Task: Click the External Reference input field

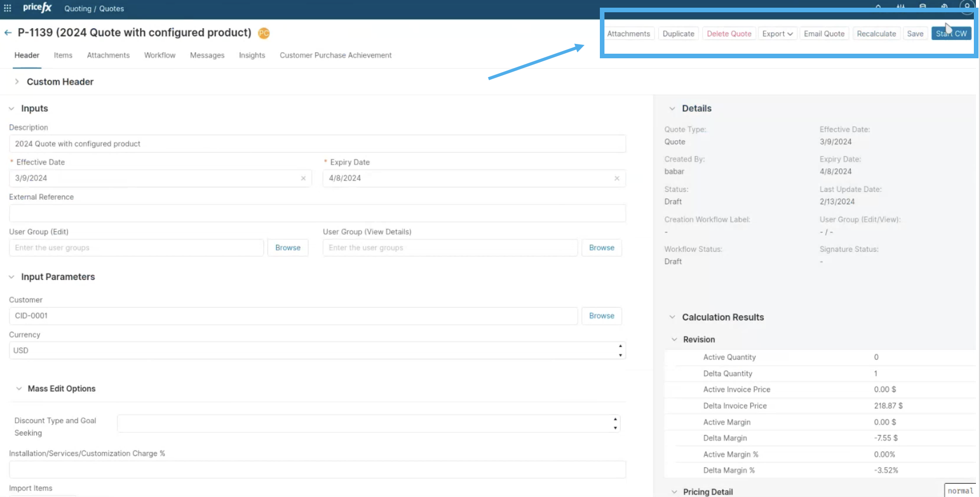Action: click(x=317, y=213)
